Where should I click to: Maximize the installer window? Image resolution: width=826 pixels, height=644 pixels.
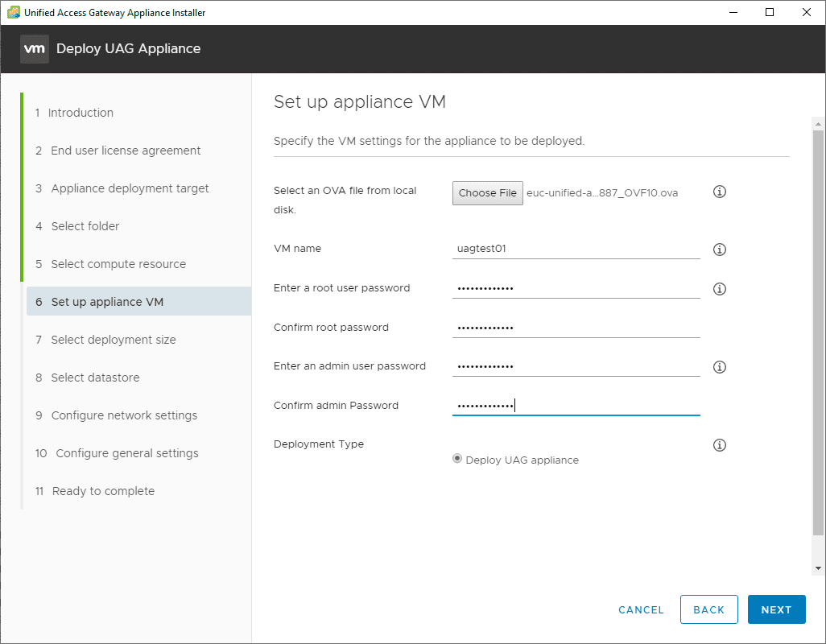coord(770,12)
